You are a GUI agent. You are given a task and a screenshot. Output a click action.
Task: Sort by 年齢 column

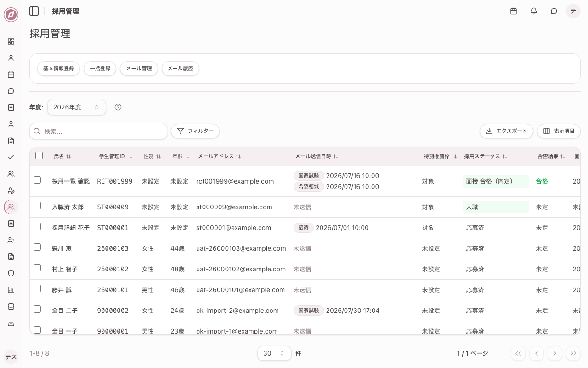181,156
